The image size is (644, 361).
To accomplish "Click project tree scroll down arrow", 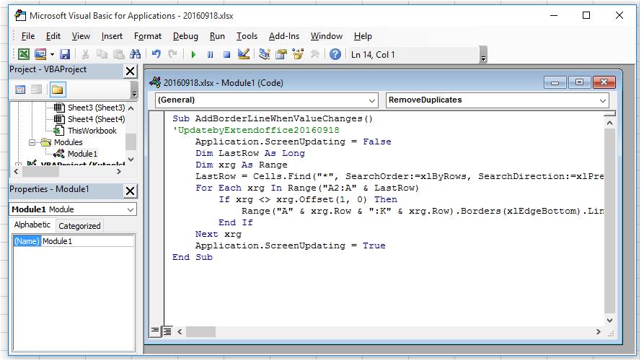I will [x=131, y=159].
